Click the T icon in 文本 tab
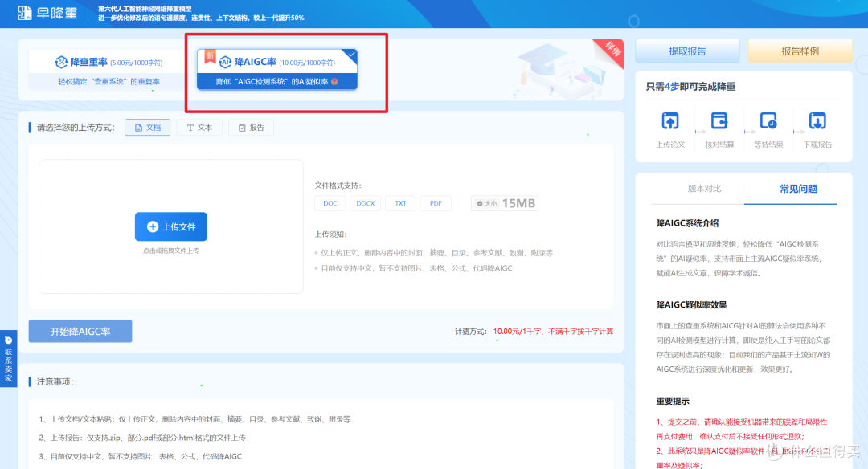Image resolution: width=868 pixels, height=469 pixels. click(190, 128)
